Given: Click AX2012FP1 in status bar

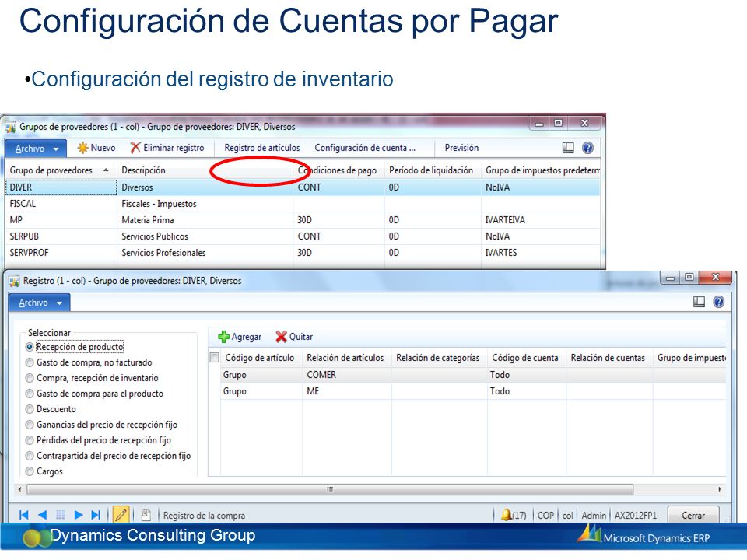Looking at the screenshot, I should [x=636, y=515].
